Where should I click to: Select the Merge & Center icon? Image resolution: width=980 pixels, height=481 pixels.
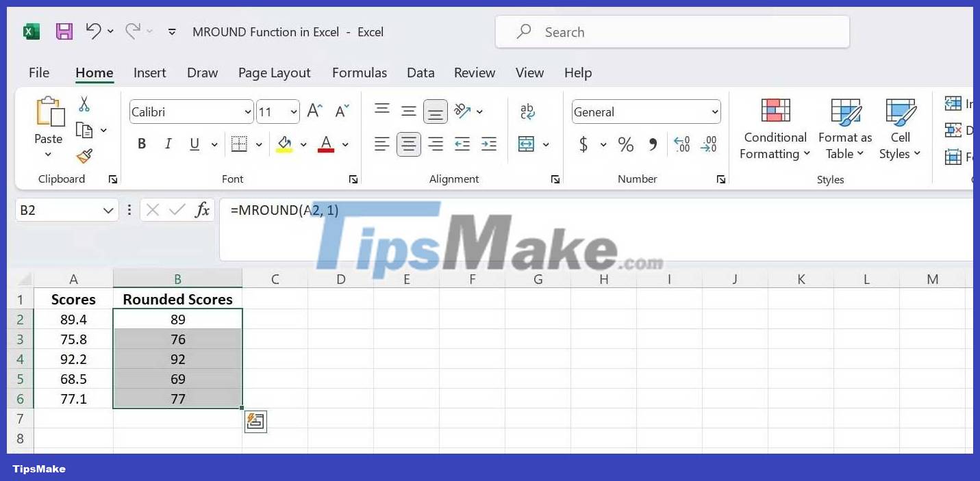click(527, 144)
